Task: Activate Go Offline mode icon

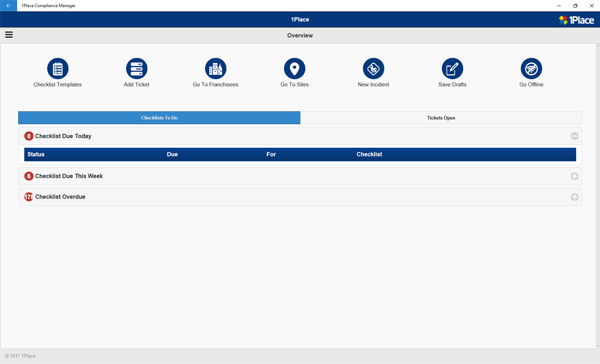Action: 531,69
